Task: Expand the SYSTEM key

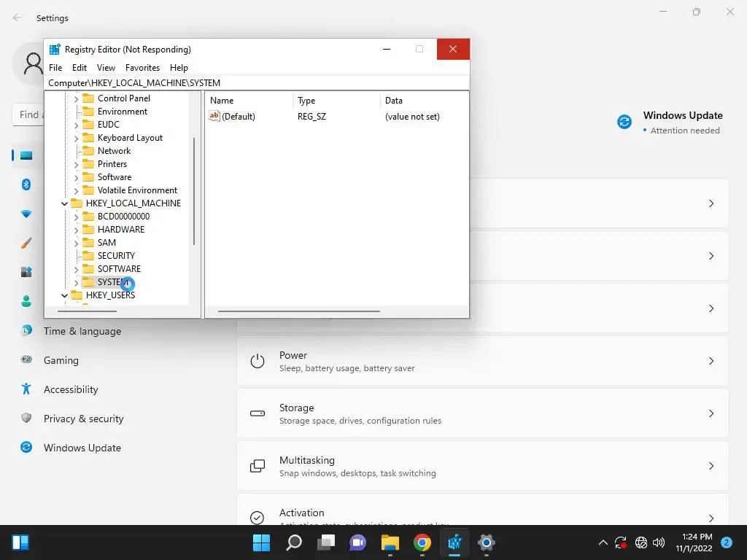Action: (76, 283)
